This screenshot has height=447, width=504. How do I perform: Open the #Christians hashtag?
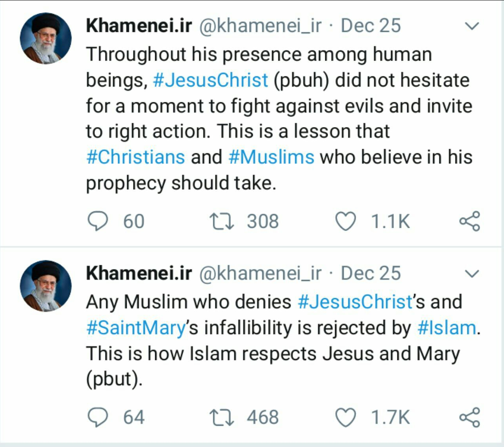[135, 157]
